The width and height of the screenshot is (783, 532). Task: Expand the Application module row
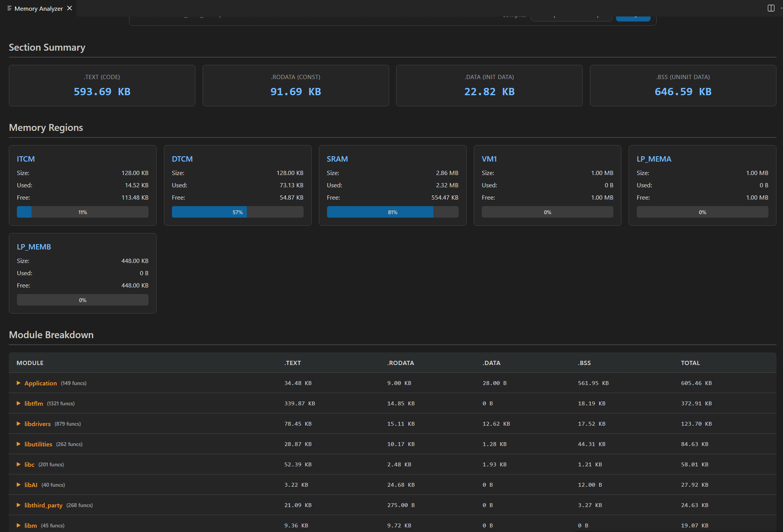[18, 383]
